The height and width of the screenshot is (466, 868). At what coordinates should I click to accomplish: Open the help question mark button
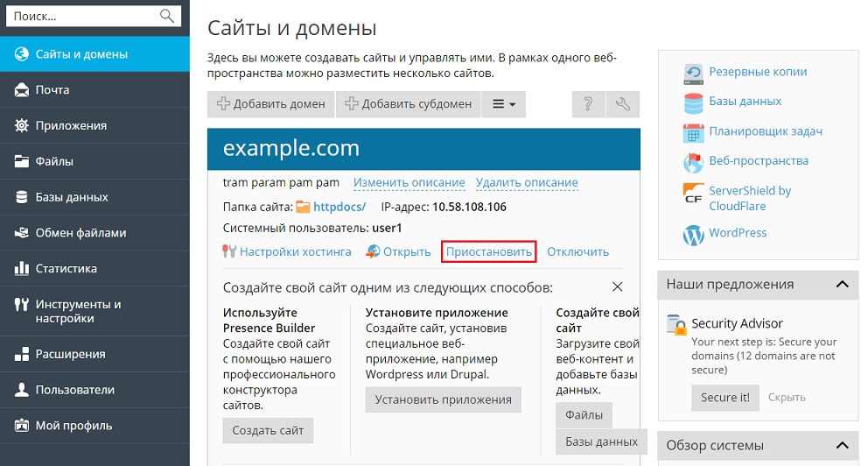coord(588,103)
